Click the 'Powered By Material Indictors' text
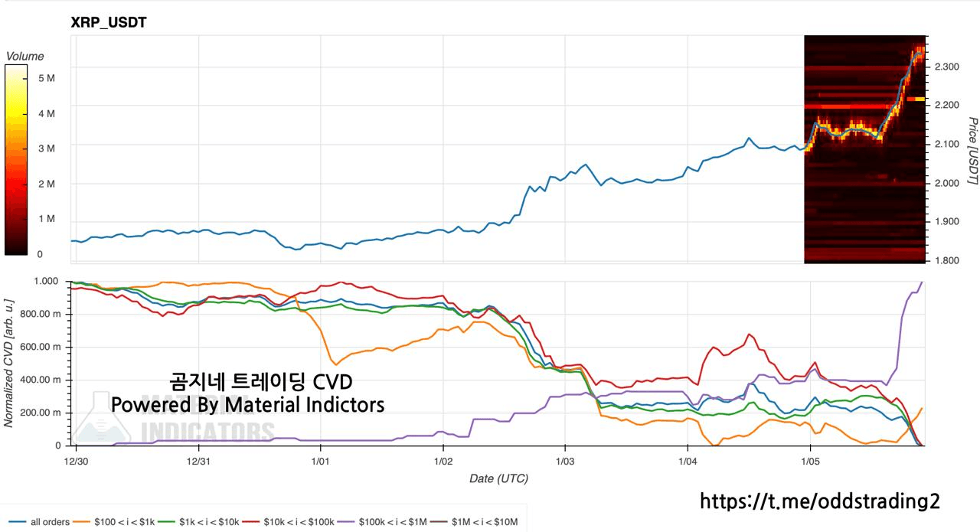 [247, 404]
